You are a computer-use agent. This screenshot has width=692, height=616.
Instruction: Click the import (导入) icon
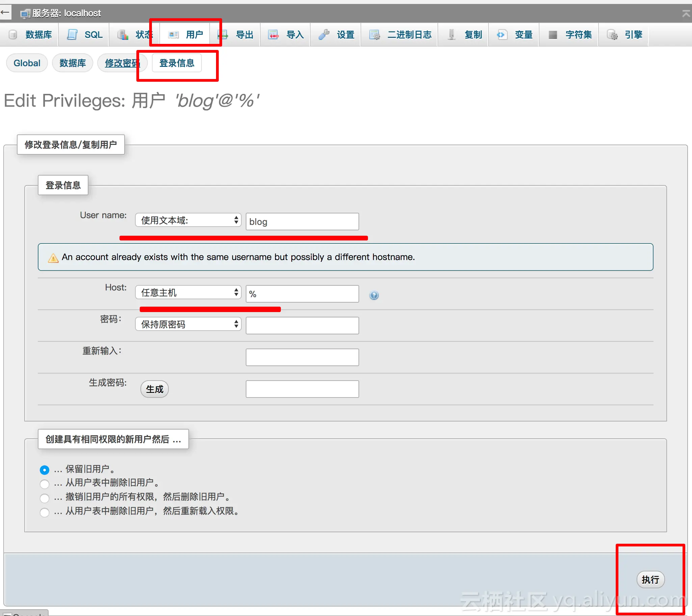[x=273, y=34]
